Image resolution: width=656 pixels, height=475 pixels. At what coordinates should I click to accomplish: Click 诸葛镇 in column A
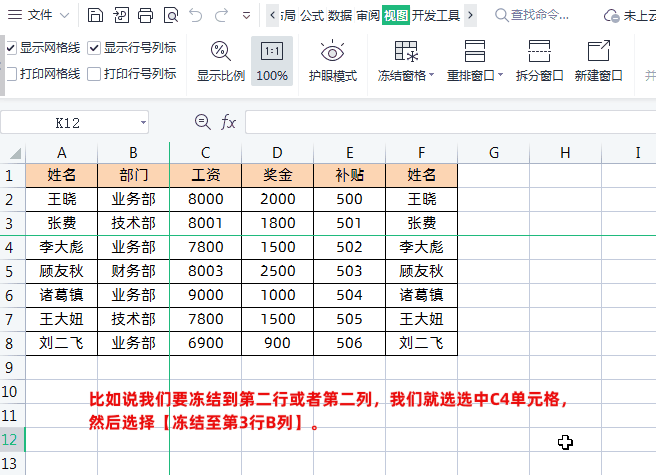(x=62, y=295)
